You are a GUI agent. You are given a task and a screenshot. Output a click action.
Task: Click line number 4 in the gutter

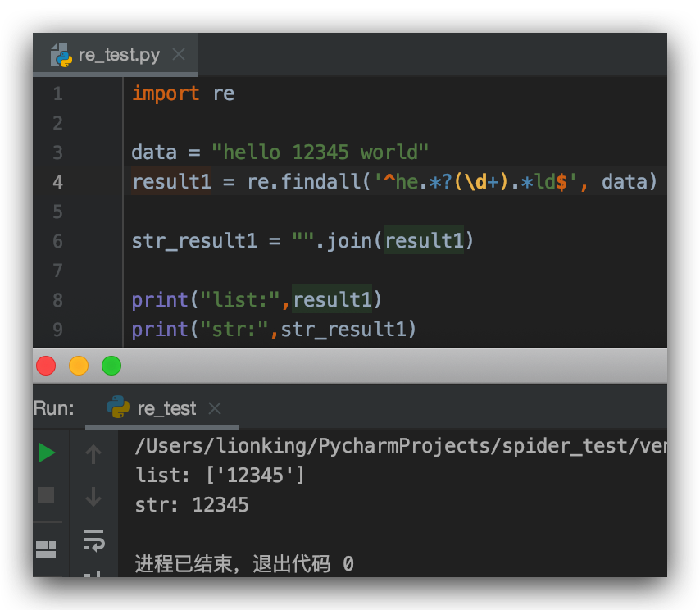coord(57,182)
